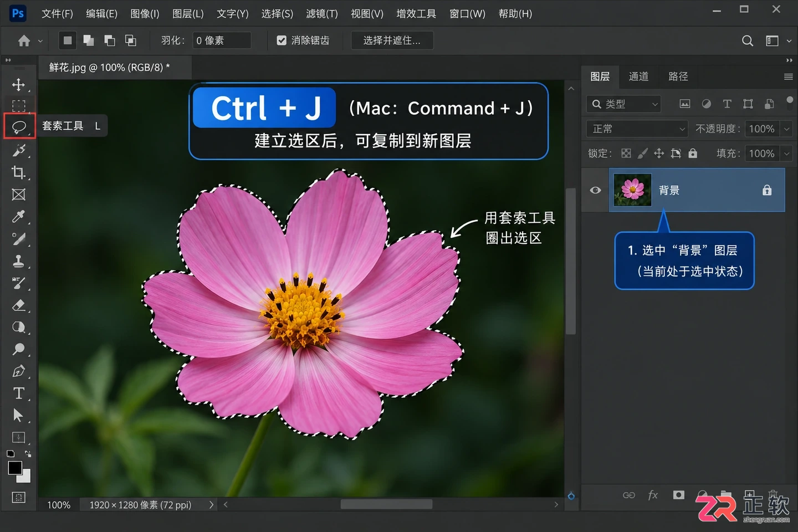This screenshot has width=798, height=532.
Task: Toggle lock image pixels brush icon
Action: pos(643,154)
